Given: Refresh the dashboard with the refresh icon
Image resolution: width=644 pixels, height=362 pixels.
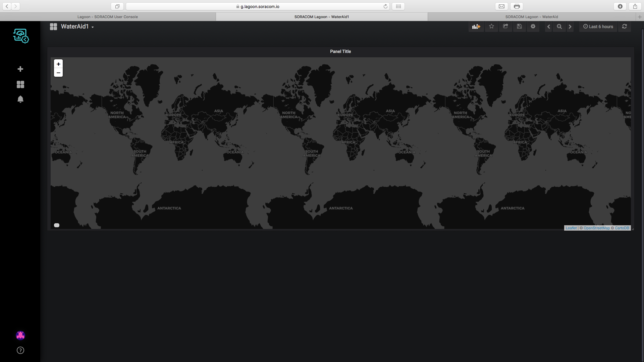Looking at the screenshot, I should pyautogui.click(x=624, y=26).
